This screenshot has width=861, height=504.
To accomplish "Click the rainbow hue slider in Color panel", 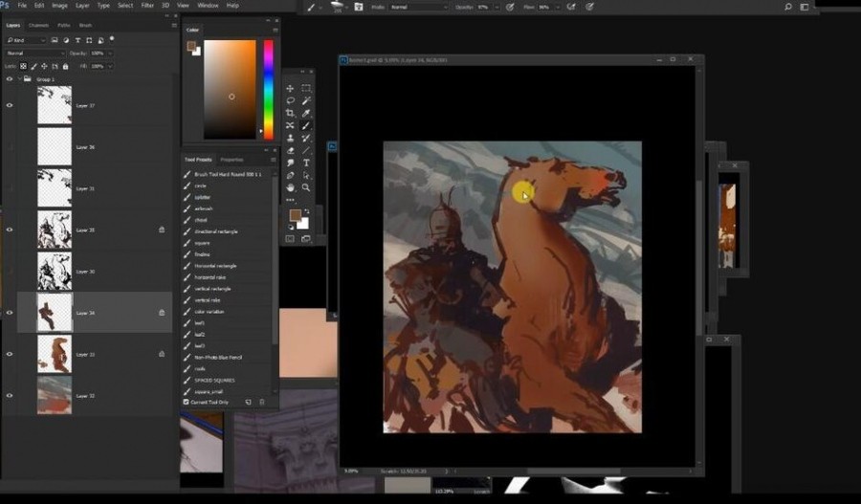I will [269, 90].
